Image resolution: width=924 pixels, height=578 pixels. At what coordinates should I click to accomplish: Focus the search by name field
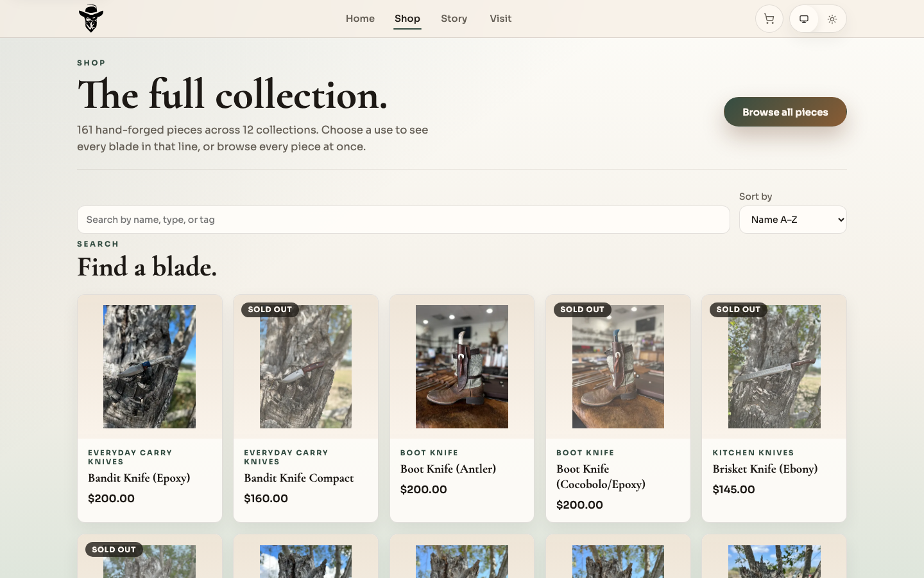click(403, 220)
